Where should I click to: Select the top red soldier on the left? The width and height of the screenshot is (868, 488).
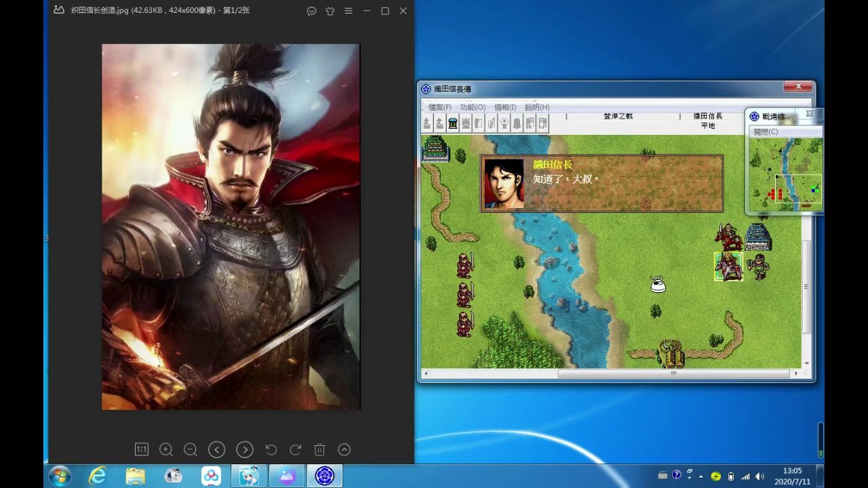pyautogui.click(x=465, y=266)
